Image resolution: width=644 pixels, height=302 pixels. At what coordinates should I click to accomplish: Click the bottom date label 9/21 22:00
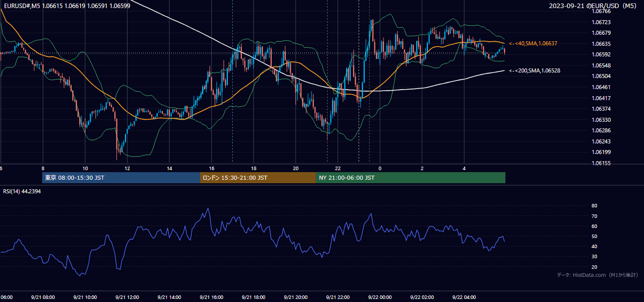(338, 297)
